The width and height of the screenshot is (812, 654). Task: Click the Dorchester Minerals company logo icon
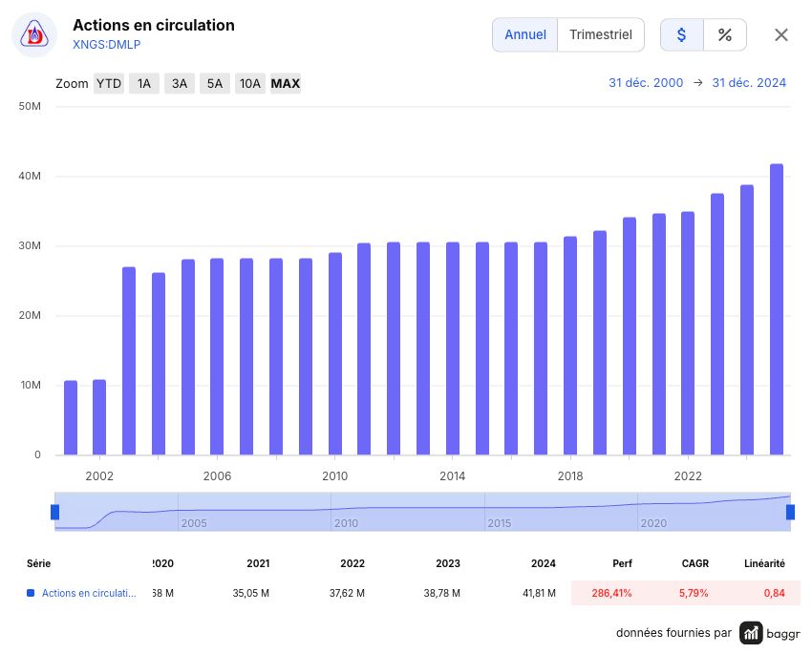(x=34, y=34)
